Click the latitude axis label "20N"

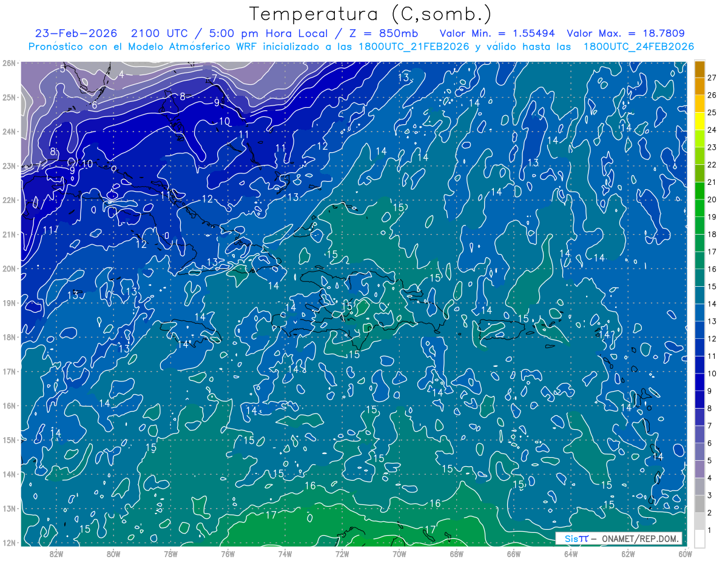[x=8, y=269]
